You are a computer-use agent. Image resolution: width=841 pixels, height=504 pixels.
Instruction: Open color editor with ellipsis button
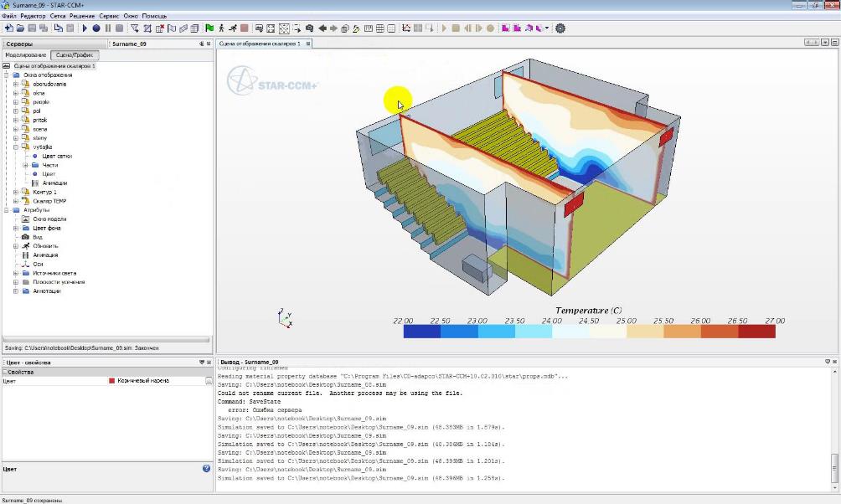pos(209,381)
